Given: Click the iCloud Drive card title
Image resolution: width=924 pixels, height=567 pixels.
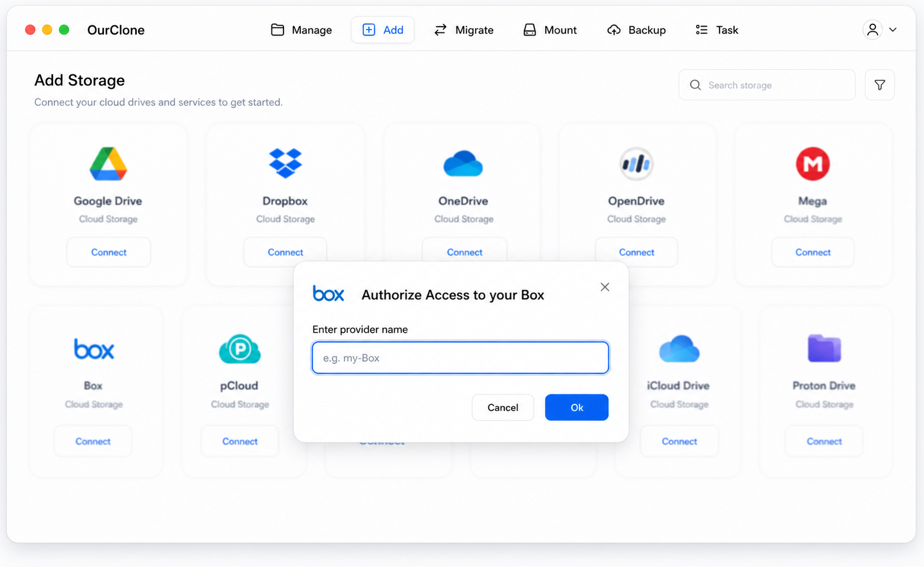Looking at the screenshot, I should click(678, 385).
